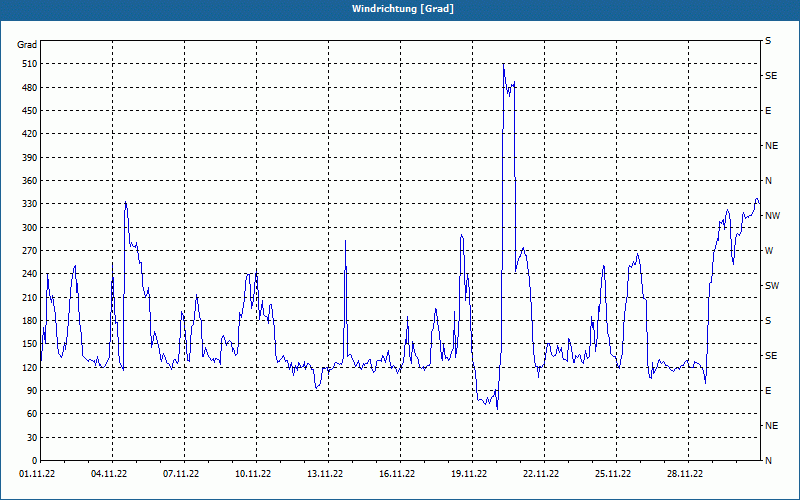Select the y-axis value "330"
800x500 pixels.
tap(30, 204)
